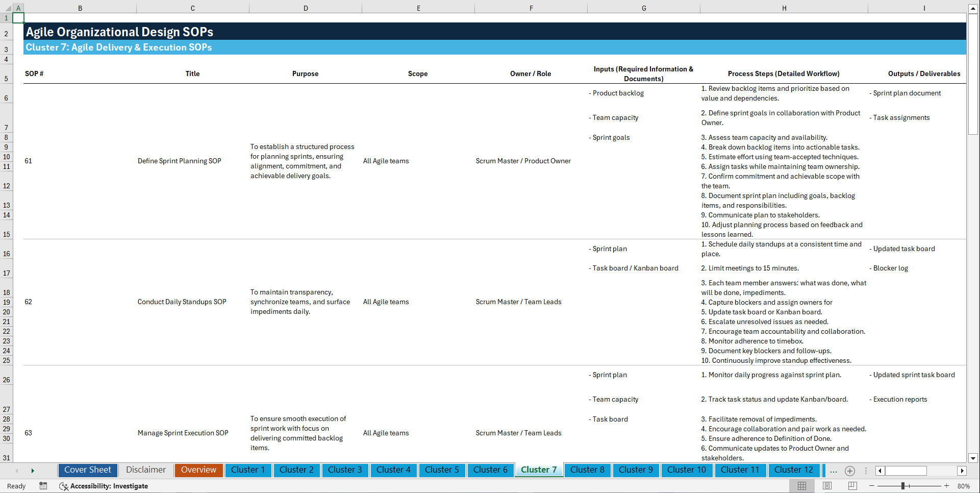The height and width of the screenshot is (493, 980).
Task: Open the Cover Sheet tab
Action: 87,470
